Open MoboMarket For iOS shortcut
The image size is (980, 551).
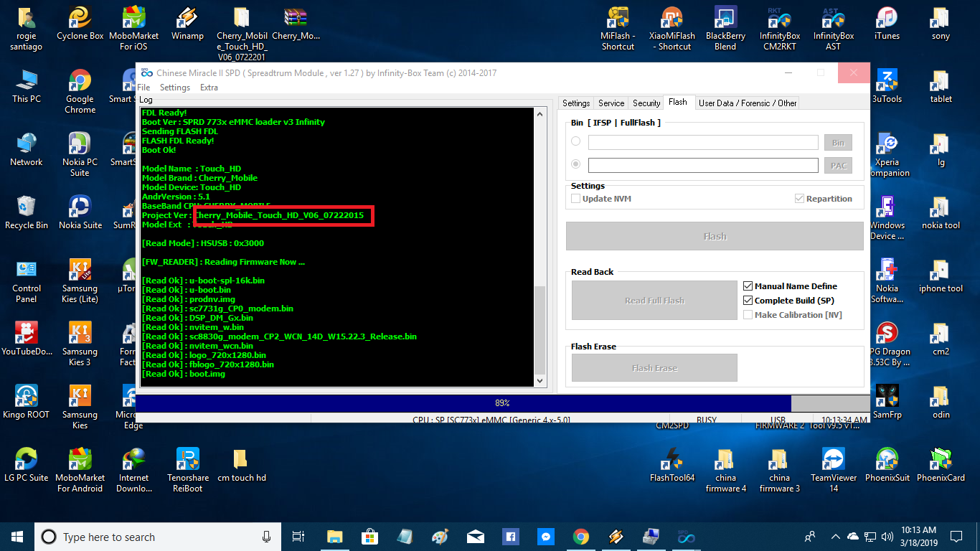tap(133, 29)
